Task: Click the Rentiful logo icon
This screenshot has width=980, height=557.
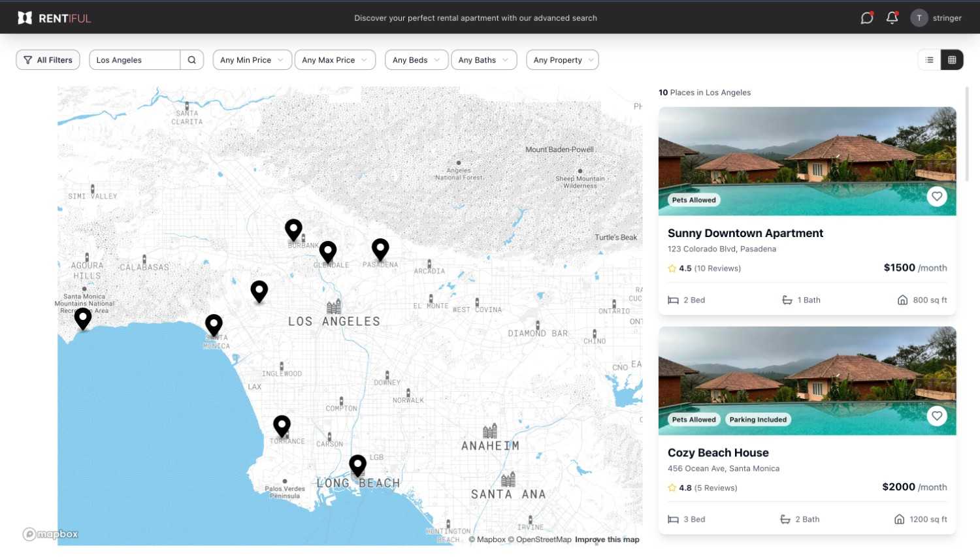Action: [25, 18]
